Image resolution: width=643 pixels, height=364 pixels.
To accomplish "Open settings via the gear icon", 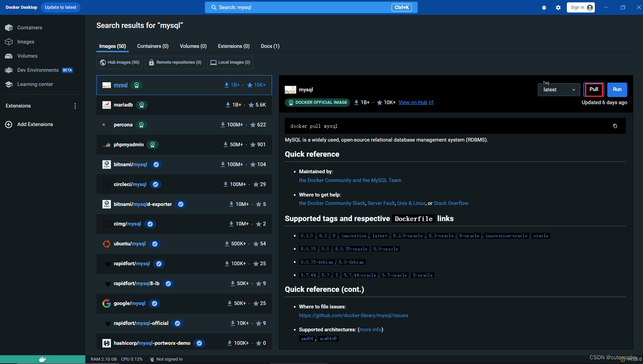I will 558,7.
